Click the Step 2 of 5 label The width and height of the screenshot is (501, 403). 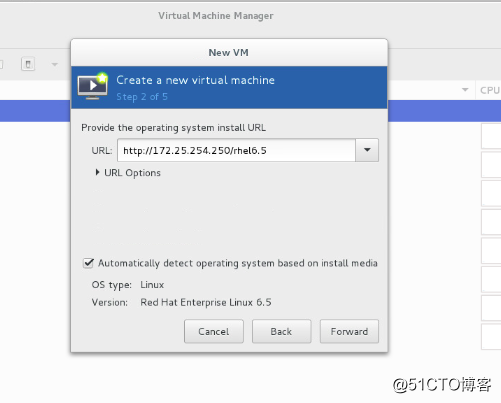click(x=142, y=97)
